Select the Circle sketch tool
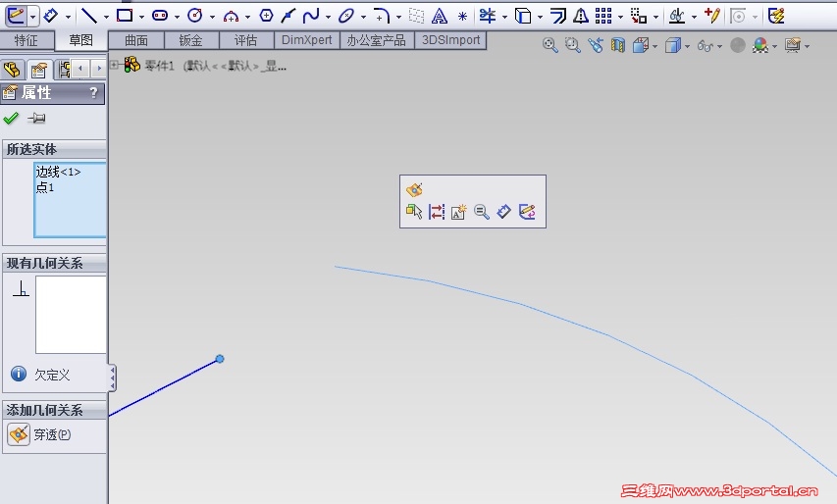Screen dimensions: 837x504 195,16
